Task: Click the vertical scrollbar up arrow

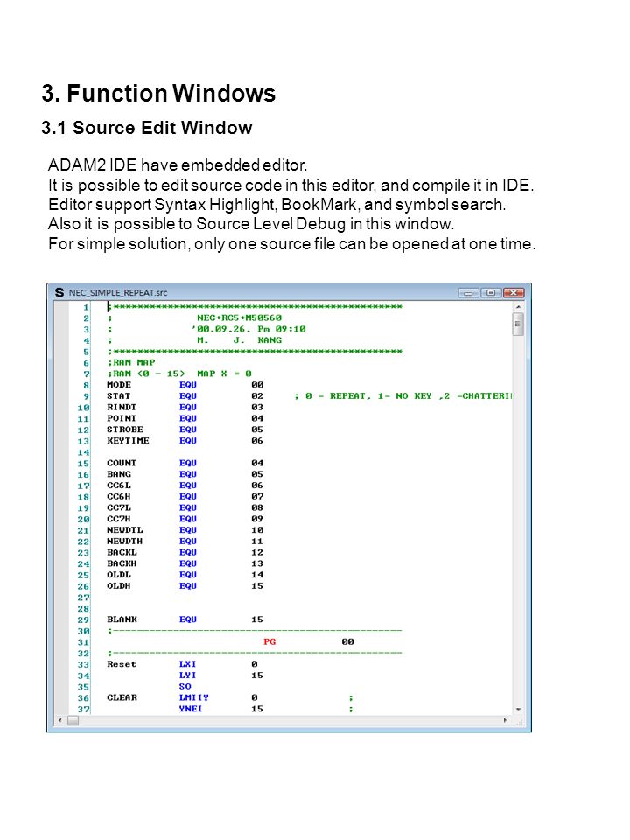Action: 518,307
